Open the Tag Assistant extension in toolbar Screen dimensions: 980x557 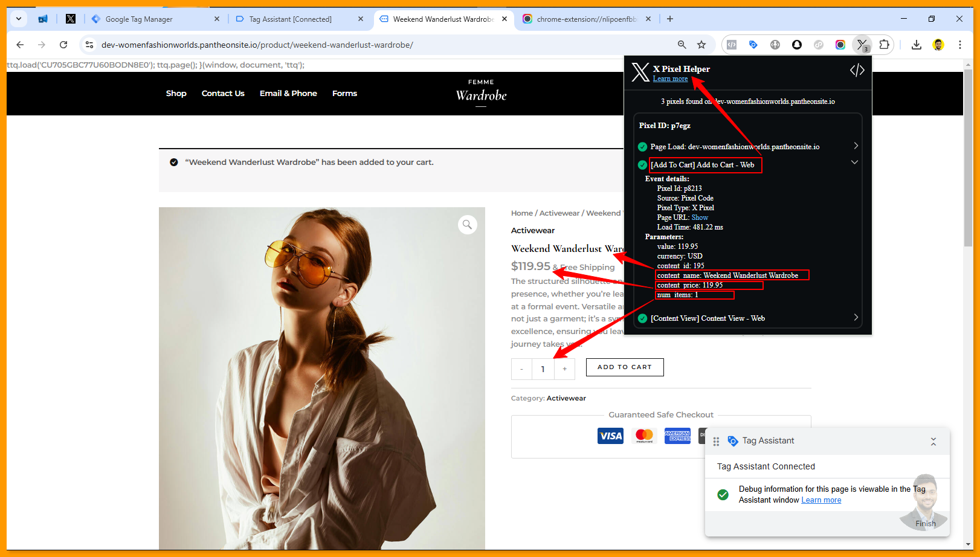[x=753, y=45]
